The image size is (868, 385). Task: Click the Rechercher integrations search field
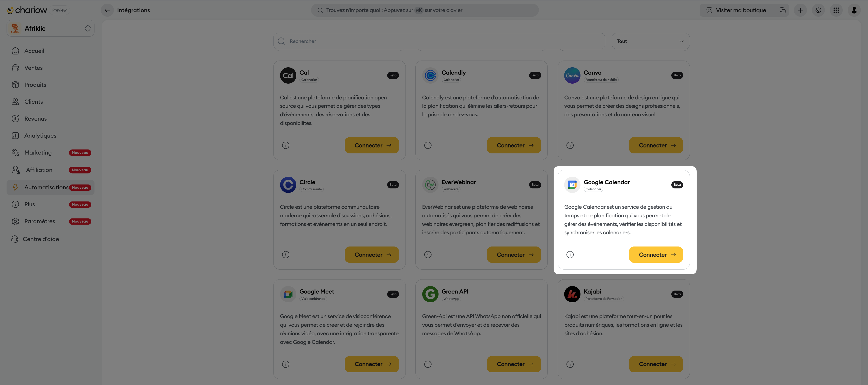pyautogui.click(x=438, y=41)
